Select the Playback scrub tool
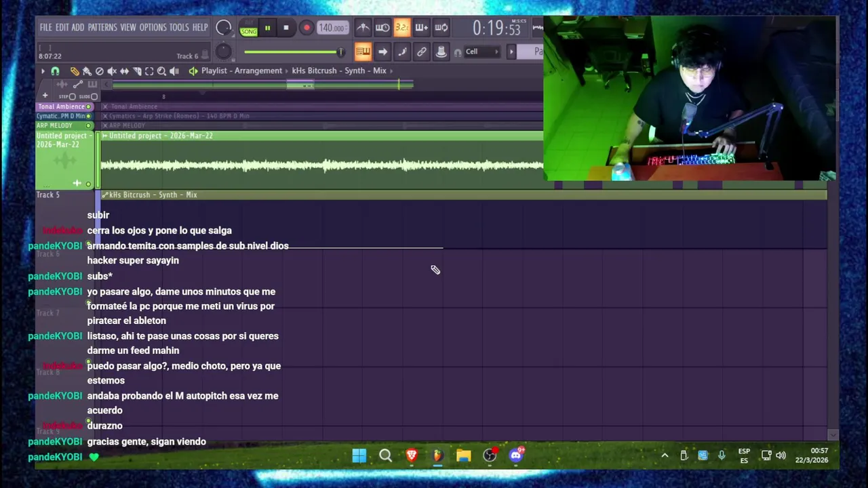868x488 pixels. (174, 70)
